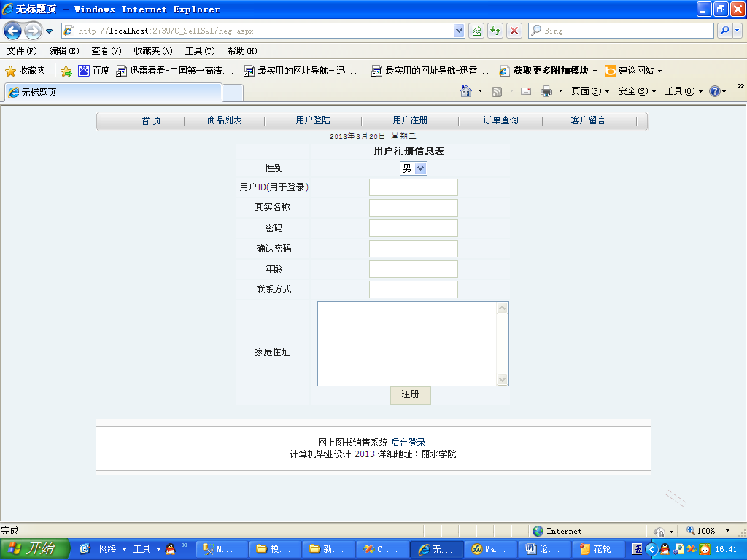
Task: Click the search magnifier button
Action: (x=724, y=31)
